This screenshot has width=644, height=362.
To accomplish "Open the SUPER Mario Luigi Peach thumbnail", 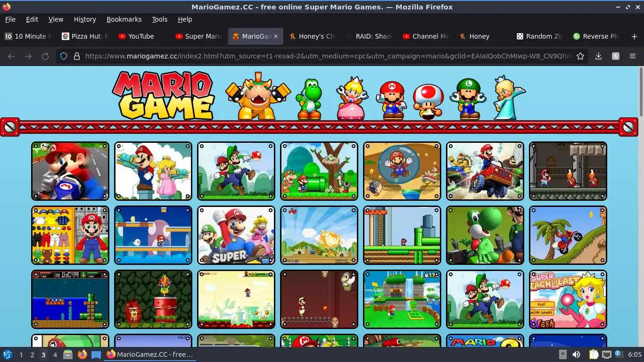I will coord(236,235).
